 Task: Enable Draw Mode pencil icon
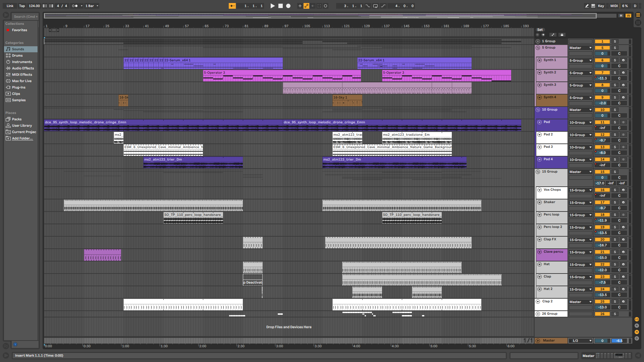pos(587,6)
